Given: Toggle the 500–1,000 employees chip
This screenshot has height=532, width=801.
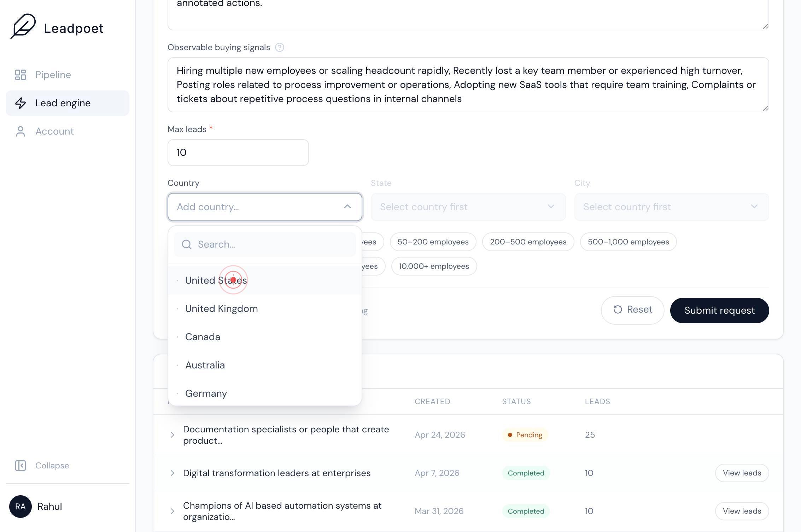Looking at the screenshot, I should 628,242.
